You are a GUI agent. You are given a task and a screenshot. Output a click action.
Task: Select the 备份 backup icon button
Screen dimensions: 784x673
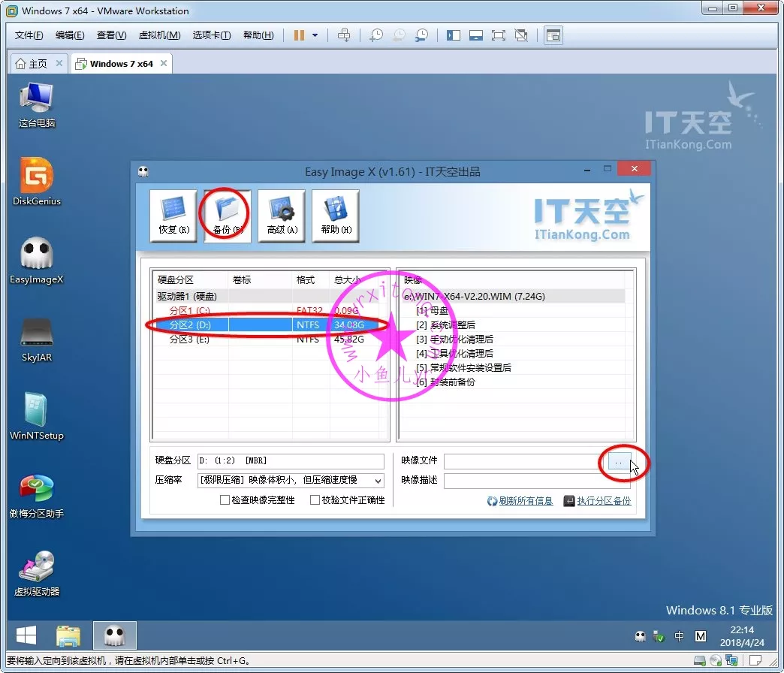227,216
